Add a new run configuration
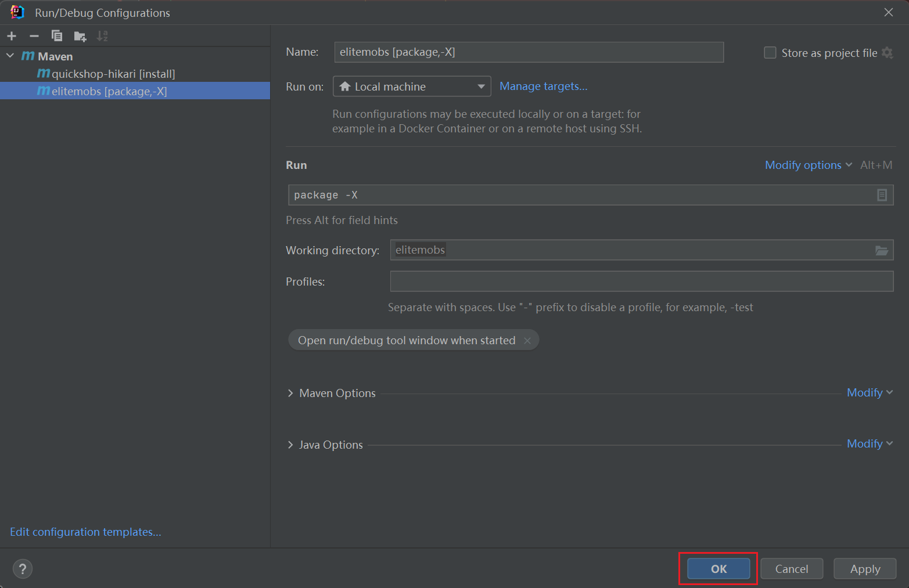This screenshot has height=588, width=909. click(x=12, y=36)
